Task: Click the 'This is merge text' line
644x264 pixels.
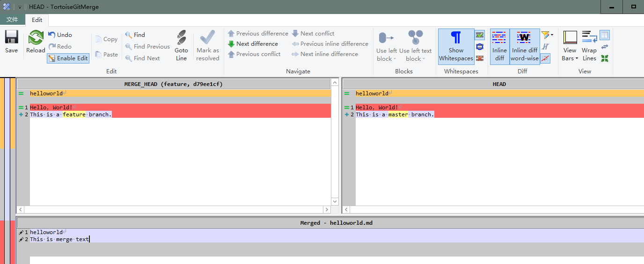Action: click(x=59, y=239)
